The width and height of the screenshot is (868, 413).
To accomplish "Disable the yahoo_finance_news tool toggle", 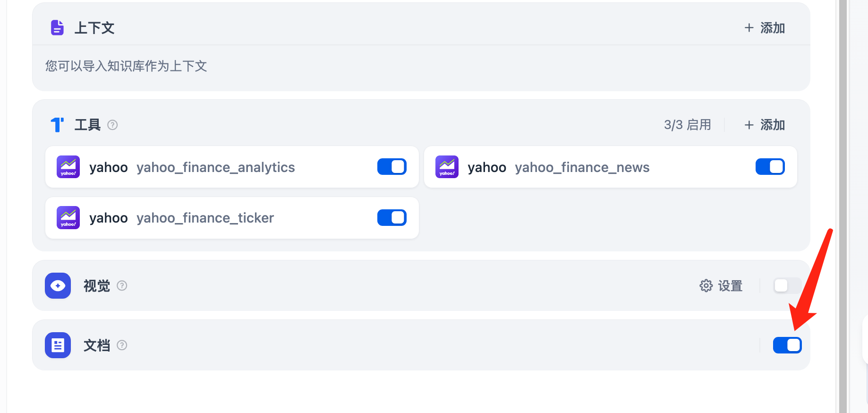I will 770,167.
